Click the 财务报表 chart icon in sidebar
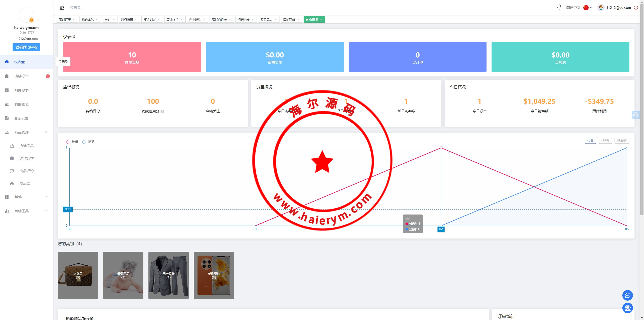The height and width of the screenshot is (320, 644). click(x=7, y=90)
